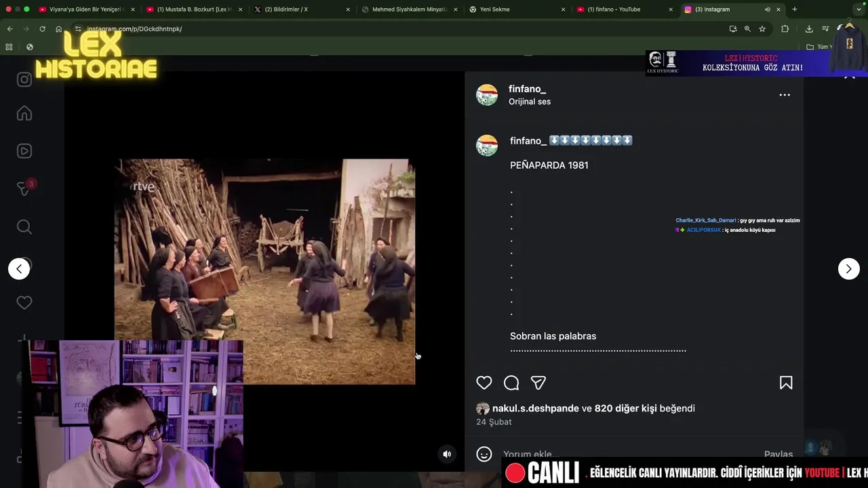Screen dimensions: 868x488
Task: Close the Bildirimler / X tab
Action: (x=348, y=9)
